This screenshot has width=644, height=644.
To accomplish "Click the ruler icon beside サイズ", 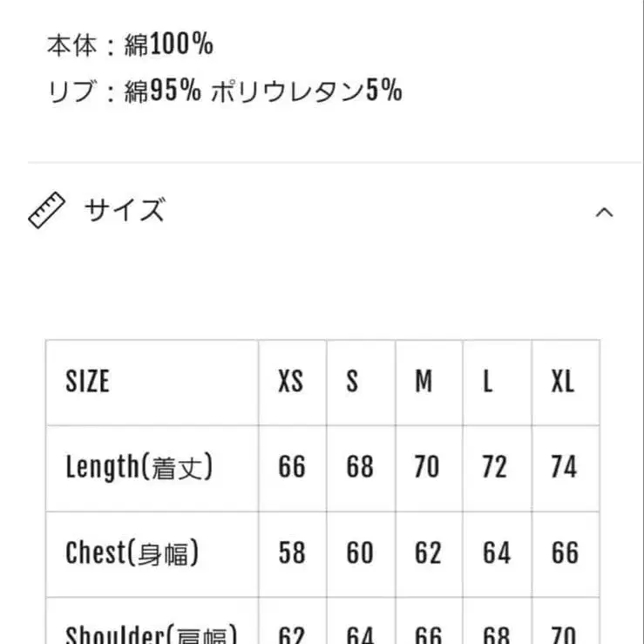I will tap(48, 212).
